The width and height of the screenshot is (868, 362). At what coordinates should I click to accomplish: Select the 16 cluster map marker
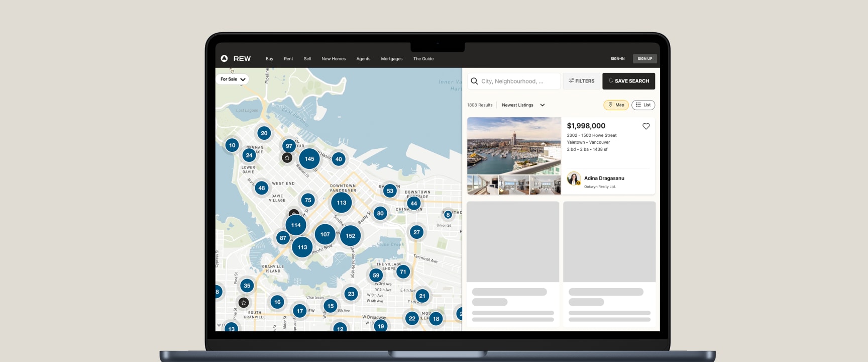pyautogui.click(x=277, y=302)
